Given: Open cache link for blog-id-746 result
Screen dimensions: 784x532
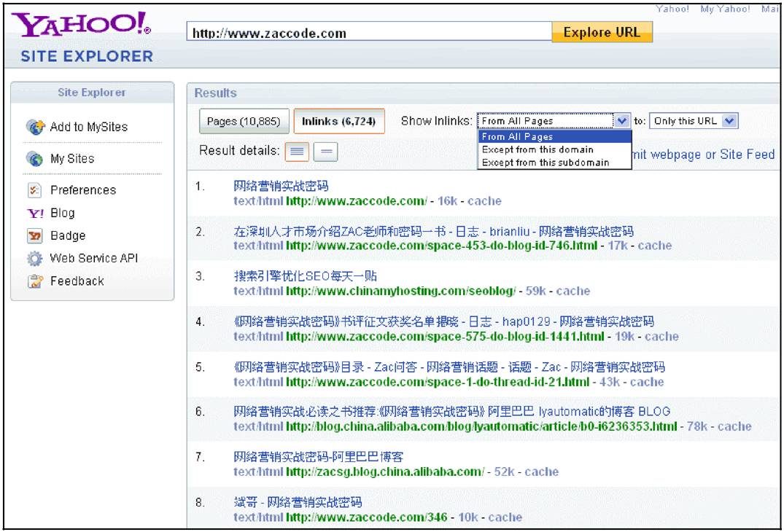Looking at the screenshot, I should tap(654, 246).
